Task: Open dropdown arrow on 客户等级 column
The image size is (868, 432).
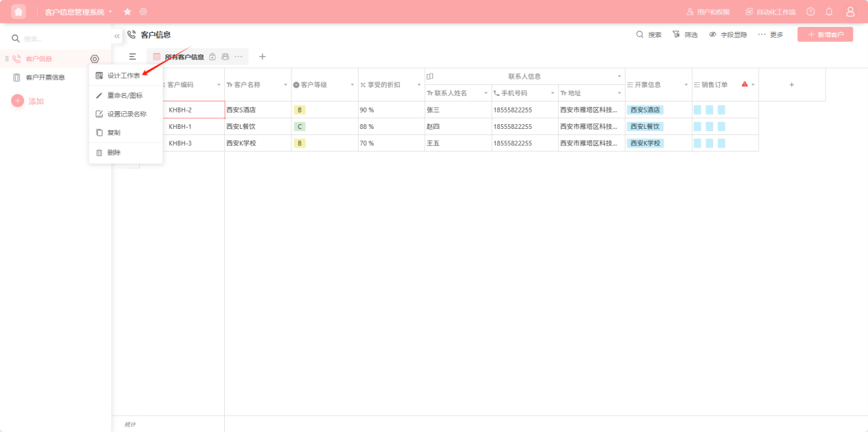Action: pos(352,85)
